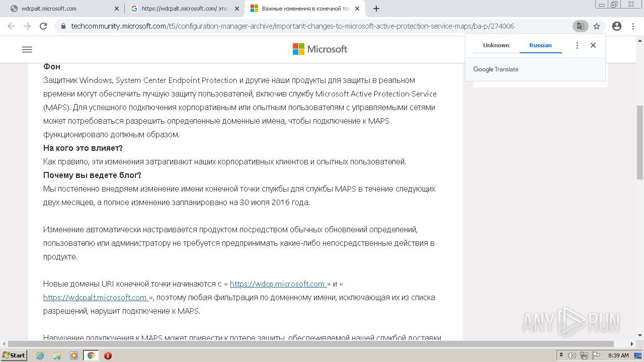644x362 pixels.
Task: Open a new browser tab
Action: (x=376, y=9)
